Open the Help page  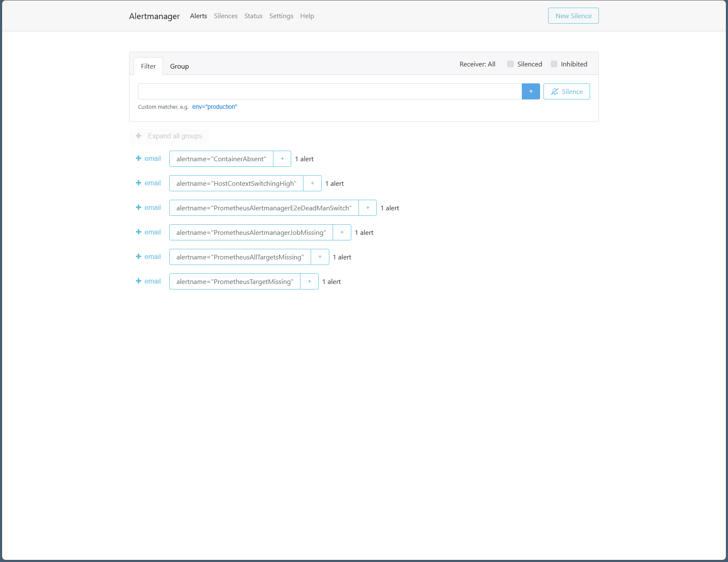[307, 16]
